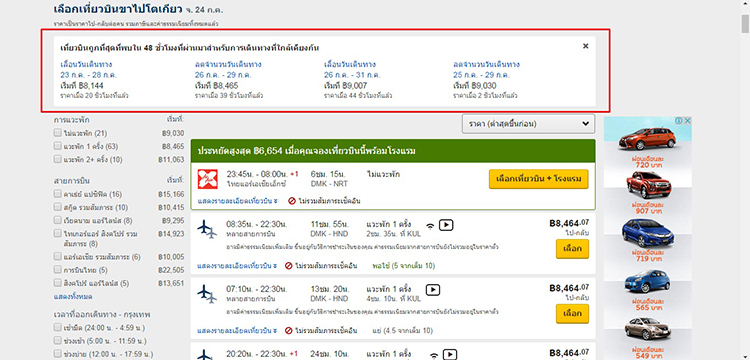This screenshot has width=750, height=360.
Task: Open the 25 ก.ค. - 29 ก.ค. date suggestion
Action: [x=481, y=75]
